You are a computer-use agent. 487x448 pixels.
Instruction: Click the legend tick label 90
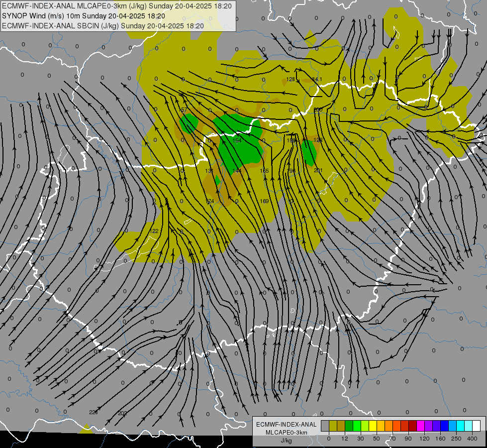pos(408,439)
